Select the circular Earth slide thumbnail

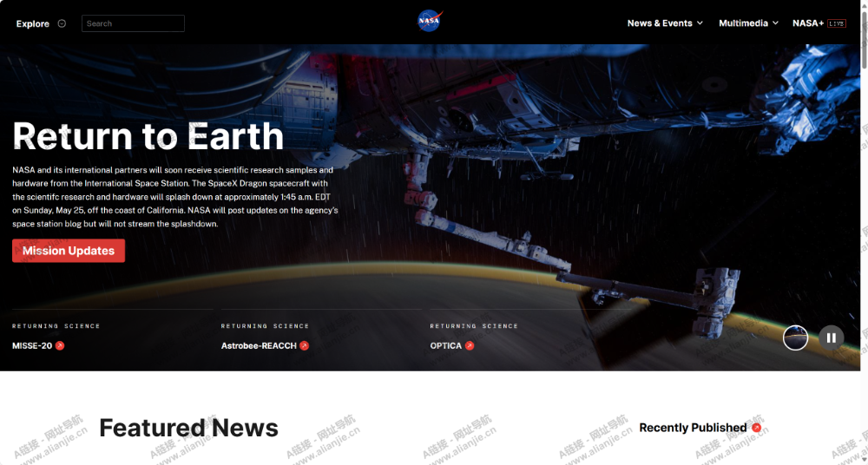(x=795, y=337)
